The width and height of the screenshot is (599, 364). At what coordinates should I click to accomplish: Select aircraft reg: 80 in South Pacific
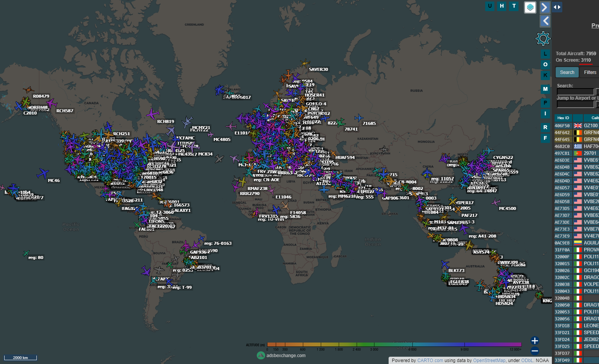point(26,253)
